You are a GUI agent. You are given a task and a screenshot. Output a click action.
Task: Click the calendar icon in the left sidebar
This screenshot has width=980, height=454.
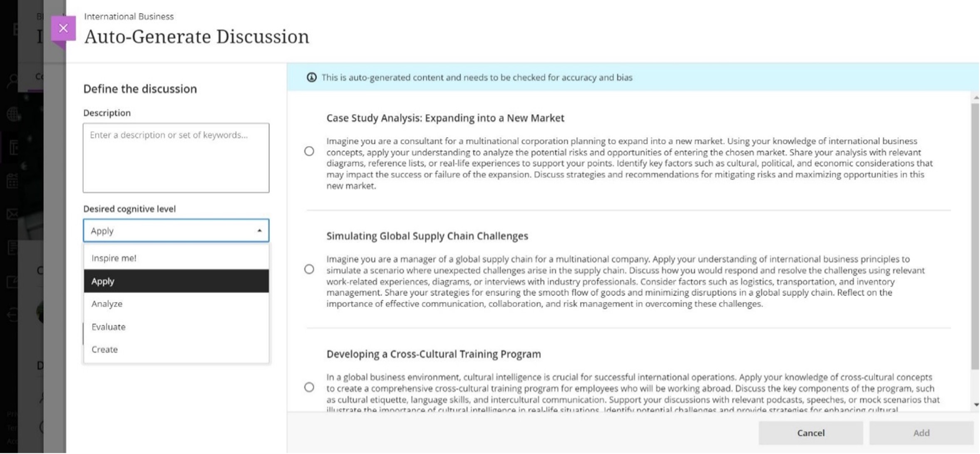tap(12, 181)
